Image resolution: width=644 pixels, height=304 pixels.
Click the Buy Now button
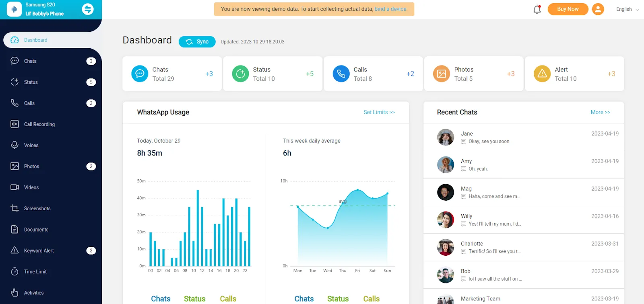pos(568,9)
